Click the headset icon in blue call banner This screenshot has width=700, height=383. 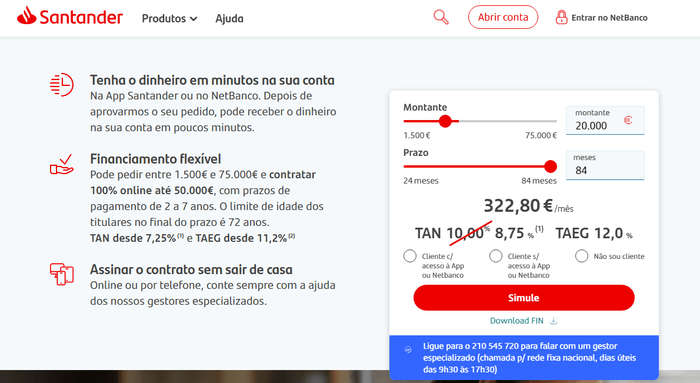point(408,350)
